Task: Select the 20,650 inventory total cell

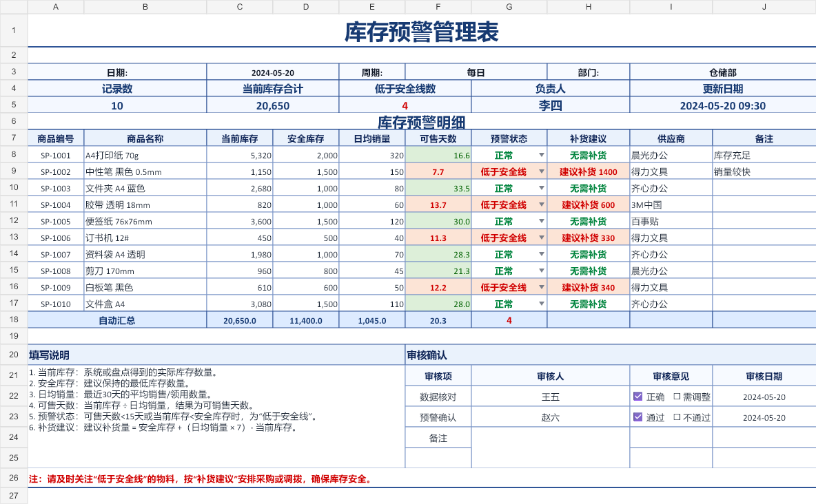Action: [273, 105]
